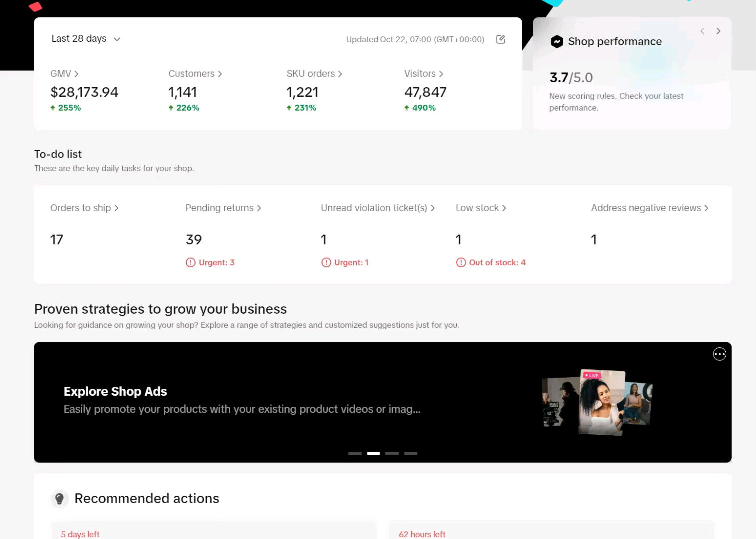The width and height of the screenshot is (756, 539).
Task: Click the Shop performance badge icon
Action: pos(557,42)
